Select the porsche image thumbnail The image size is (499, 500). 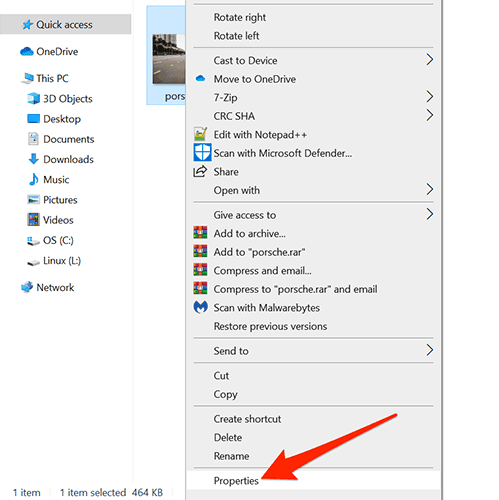coord(169,59)
